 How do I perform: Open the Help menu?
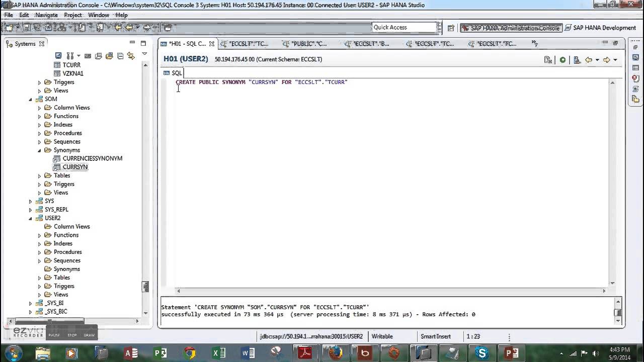click(122, 15)
